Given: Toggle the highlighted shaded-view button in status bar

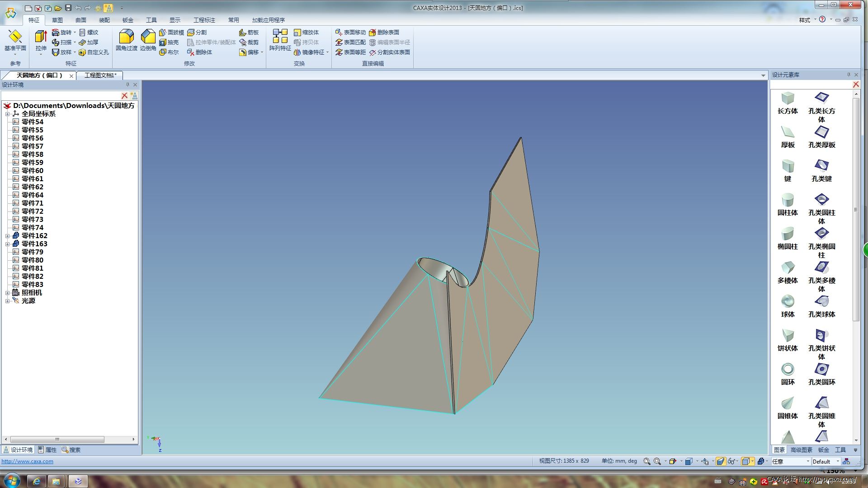Looking at the screenshot, I should point(721,461).
